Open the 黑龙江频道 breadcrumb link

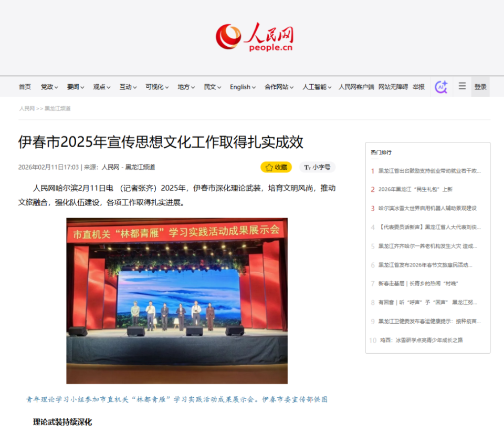(57, 109)
